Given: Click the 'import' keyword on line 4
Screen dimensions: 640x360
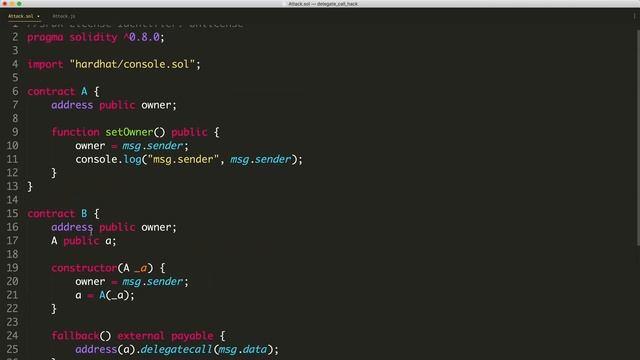Looking at the screenshot, I should (45, 64).
